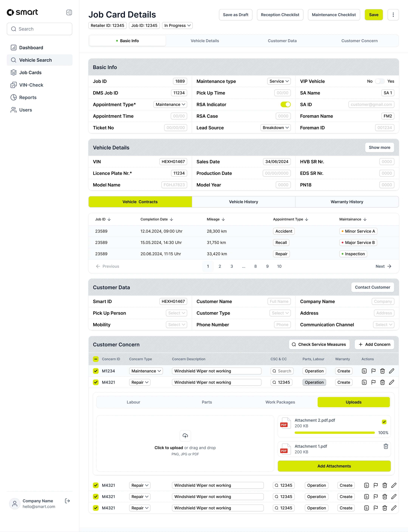Collapse the left sidebar
The width and height of the screenshot is (408, 532).
(x=69, y=12)
